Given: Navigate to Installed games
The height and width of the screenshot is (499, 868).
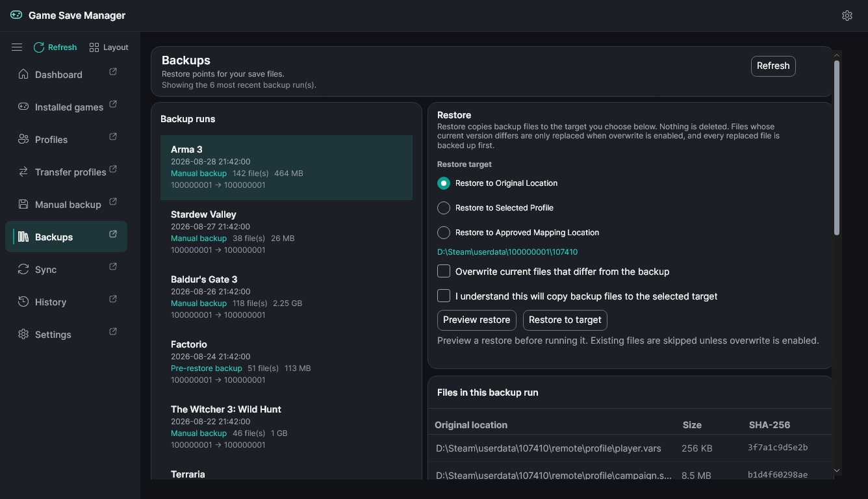Looking at the screenshot, I should coord(66,107).
